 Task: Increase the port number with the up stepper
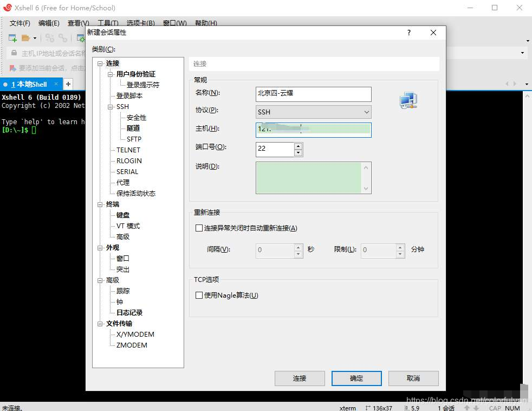[x=297, y=146]
